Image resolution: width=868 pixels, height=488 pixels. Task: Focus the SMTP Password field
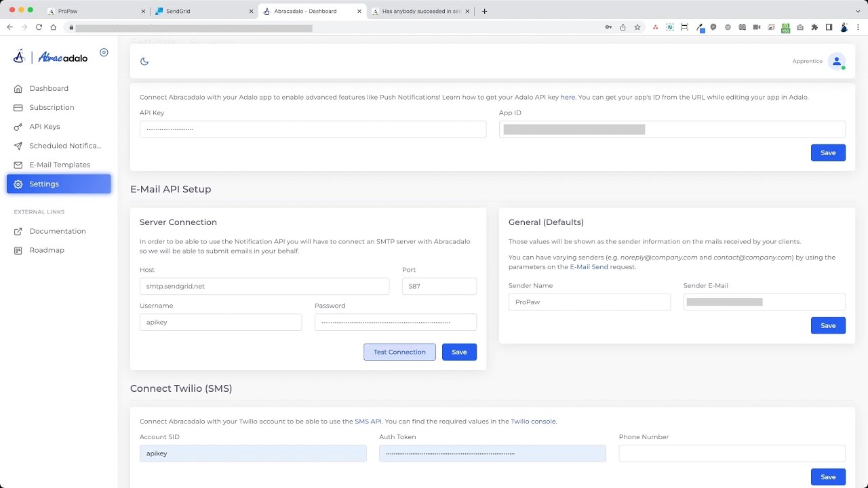[x=395, y=322]
